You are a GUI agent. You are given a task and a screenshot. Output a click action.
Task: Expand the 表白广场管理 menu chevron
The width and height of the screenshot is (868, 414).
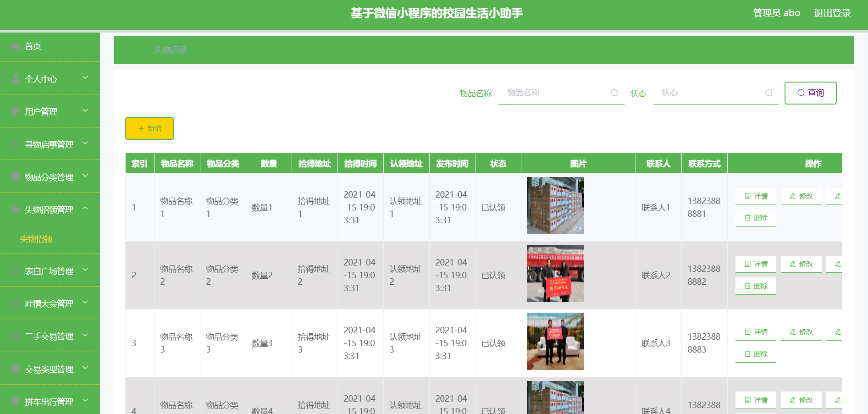point(85,270)
